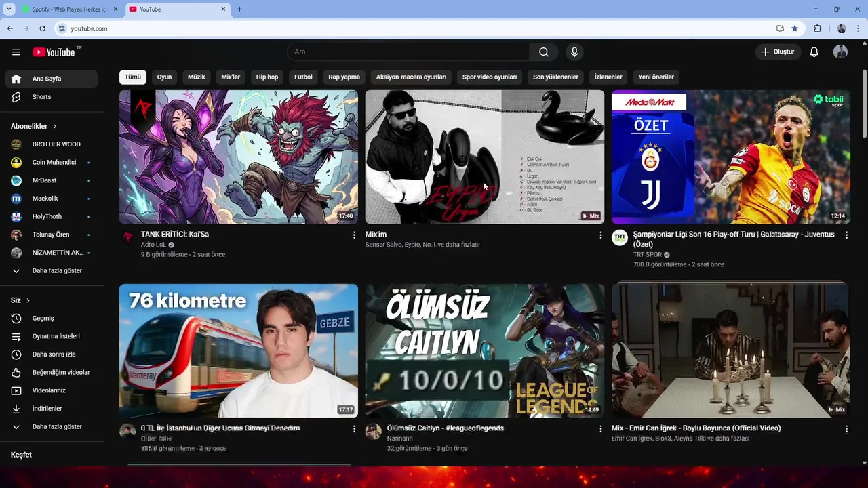Screen dimensions: 868x488
Task: Open BROTHER WOOD subscription channel
Action: [52, 144]
